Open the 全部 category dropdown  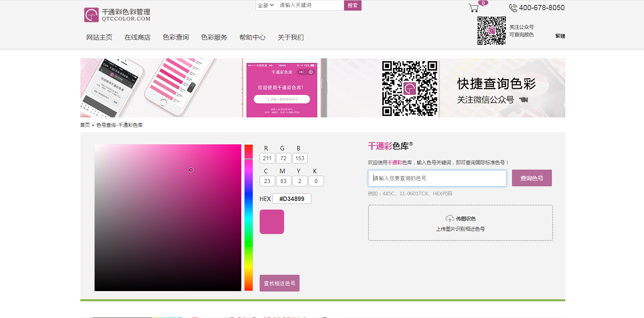click(x=266, y=5)
